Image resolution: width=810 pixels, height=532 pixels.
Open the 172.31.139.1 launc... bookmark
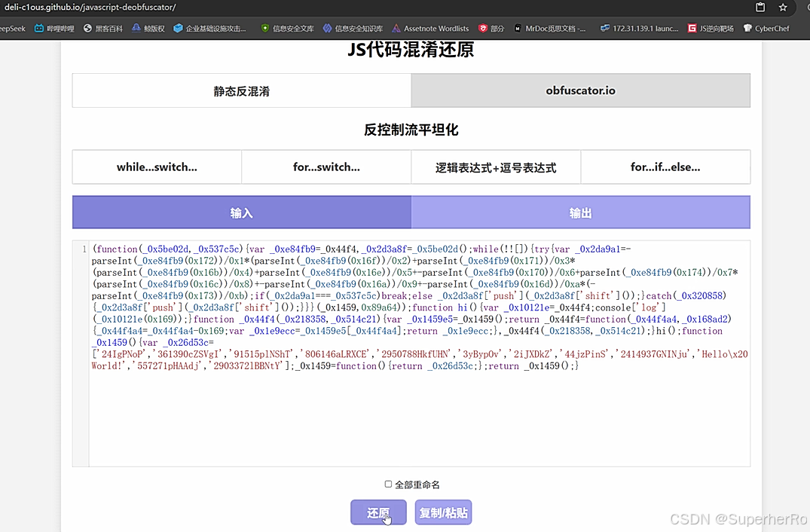point(639,29)
